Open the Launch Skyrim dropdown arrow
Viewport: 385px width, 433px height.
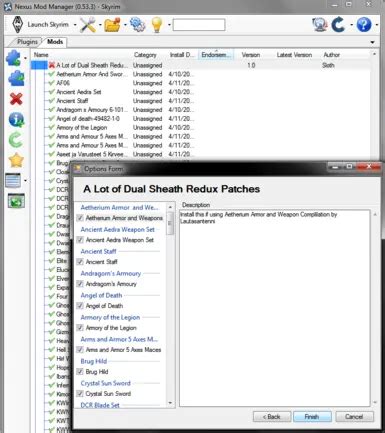75,25
